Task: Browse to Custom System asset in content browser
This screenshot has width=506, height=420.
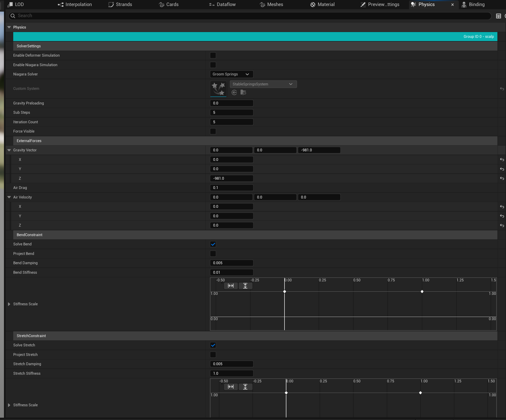Action: click(243, 92)
